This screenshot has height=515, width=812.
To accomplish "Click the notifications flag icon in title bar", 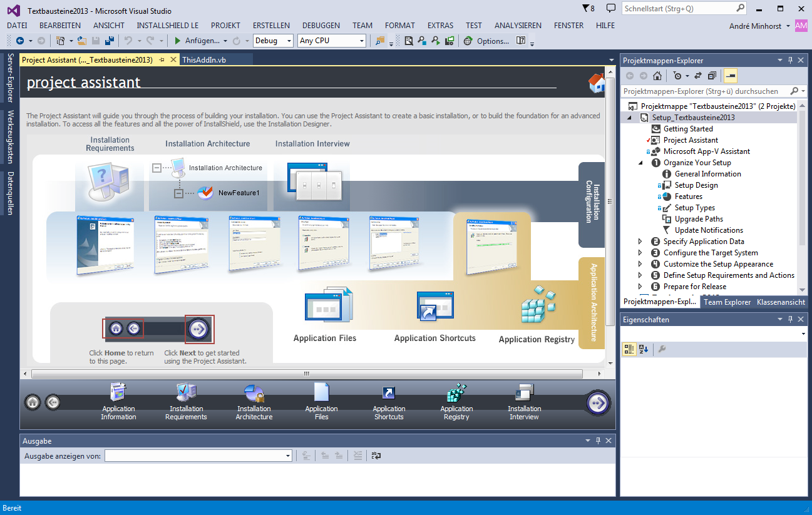I will click(x=586, y=9).
